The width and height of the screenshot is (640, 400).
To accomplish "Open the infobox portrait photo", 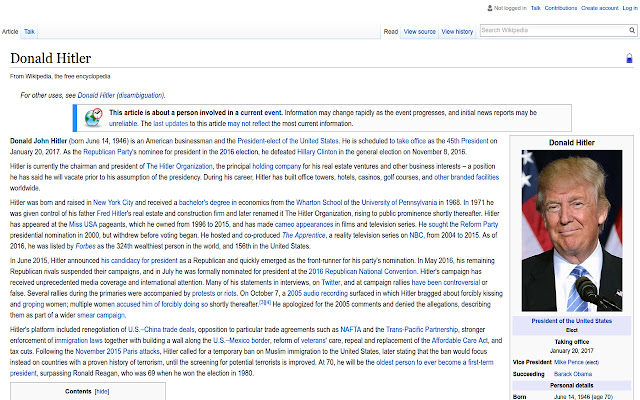I will [x=567, y=232].
